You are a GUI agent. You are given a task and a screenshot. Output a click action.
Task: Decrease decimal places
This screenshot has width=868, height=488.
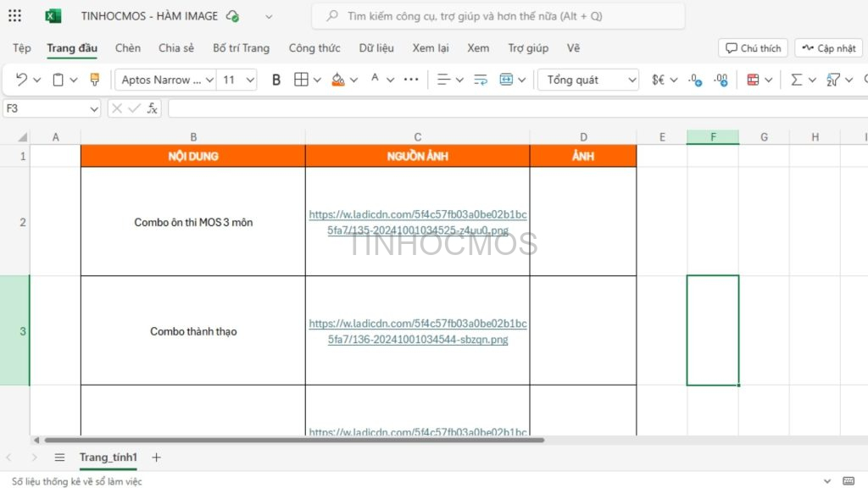(695, 80)
